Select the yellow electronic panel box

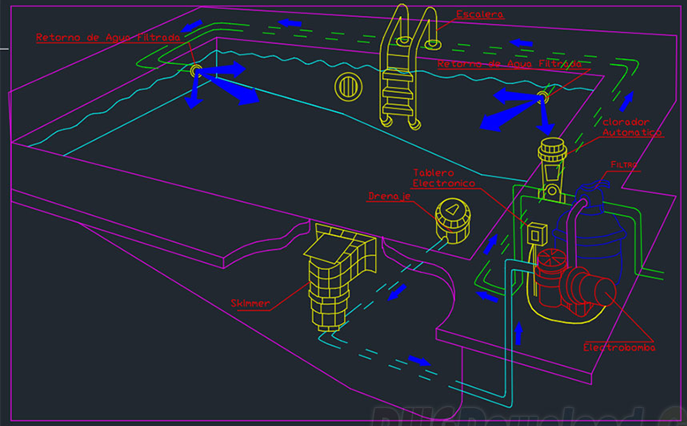pyautogui.click(x=536, y=235)
